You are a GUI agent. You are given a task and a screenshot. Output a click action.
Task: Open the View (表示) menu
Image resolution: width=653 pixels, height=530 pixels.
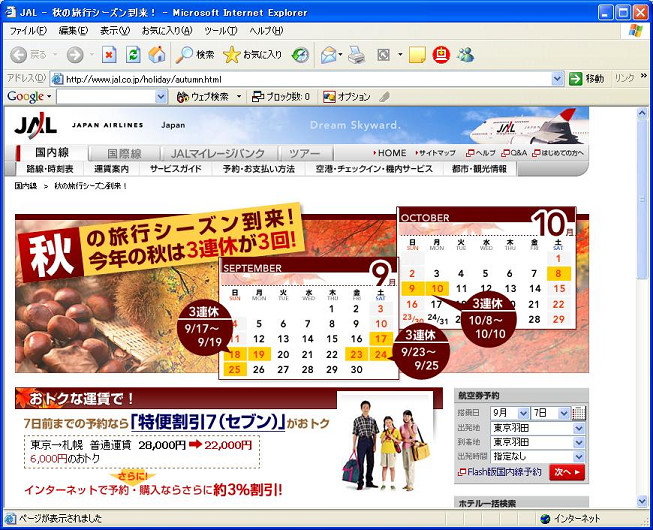pos(115,30)
